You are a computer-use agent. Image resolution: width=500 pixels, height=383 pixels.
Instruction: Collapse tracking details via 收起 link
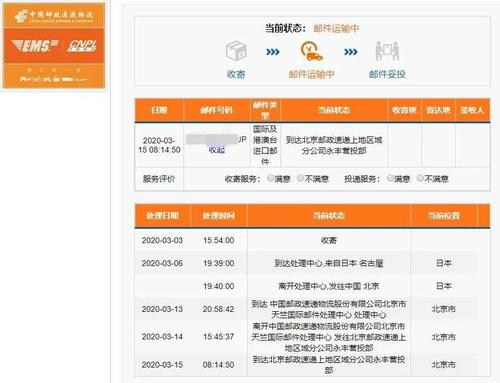(x=217, y=150)
